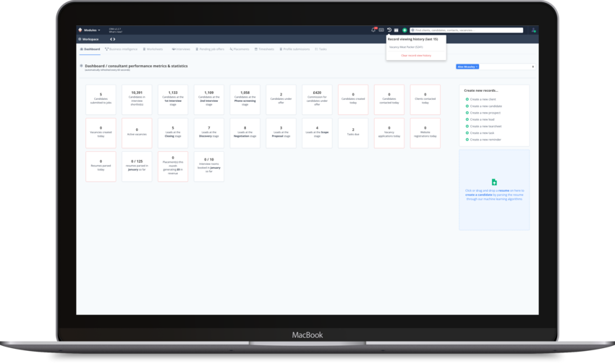615x364 pixels.
Task: Open the Leads at the Closing stage card
Action: [x=173, y=133]
